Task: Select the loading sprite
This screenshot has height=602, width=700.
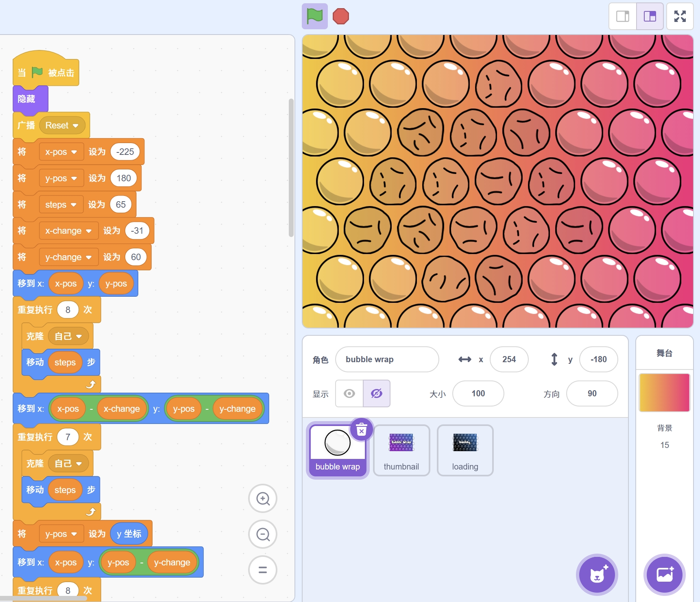Action: point(465,450)
